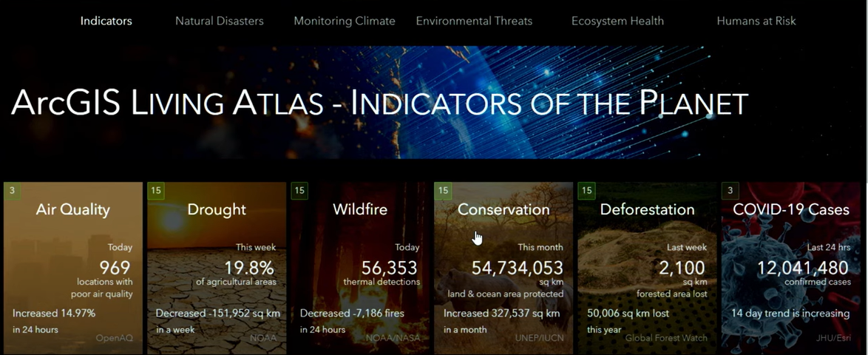Select the Monitoring Climate tab
This screenshot has width=868, height=355.
(345, 21)
